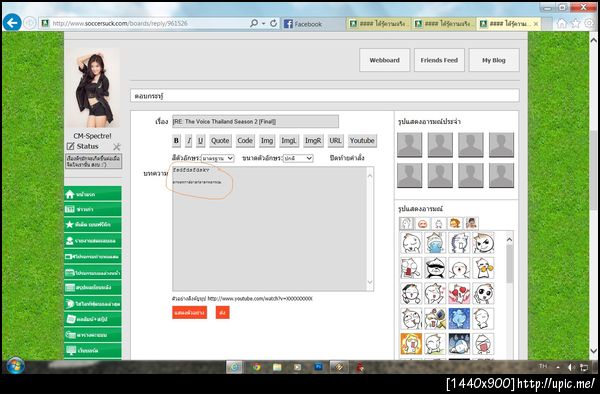
Task: Toggle italic formatting with the I button
Action: click(x=189, y=140)
